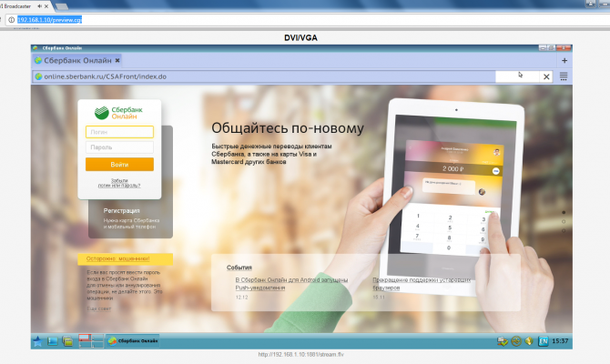Select the third slide indicator dot
The image size is (610, 364).
click(564, 230)
